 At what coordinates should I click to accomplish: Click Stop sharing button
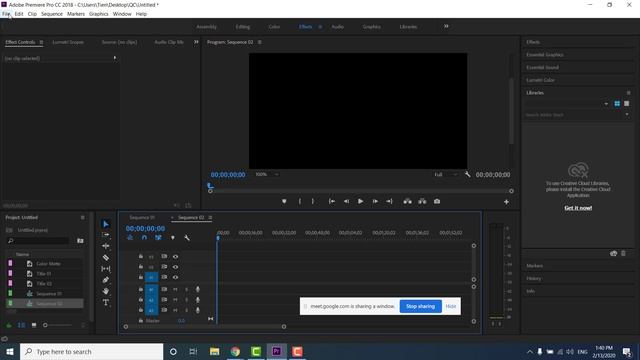(x=420, y=306)
